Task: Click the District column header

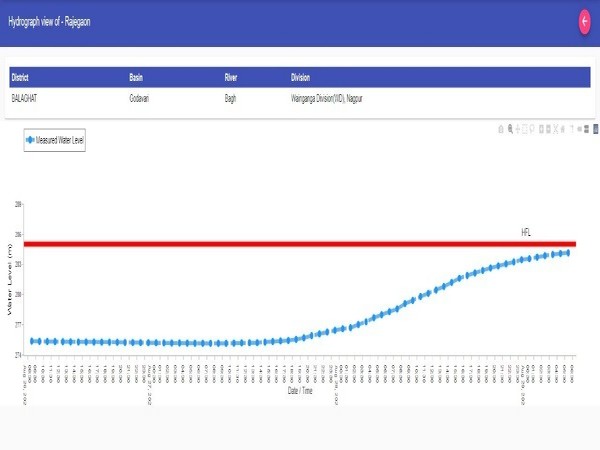Action: pyautogui.click(x=22, y=77)
